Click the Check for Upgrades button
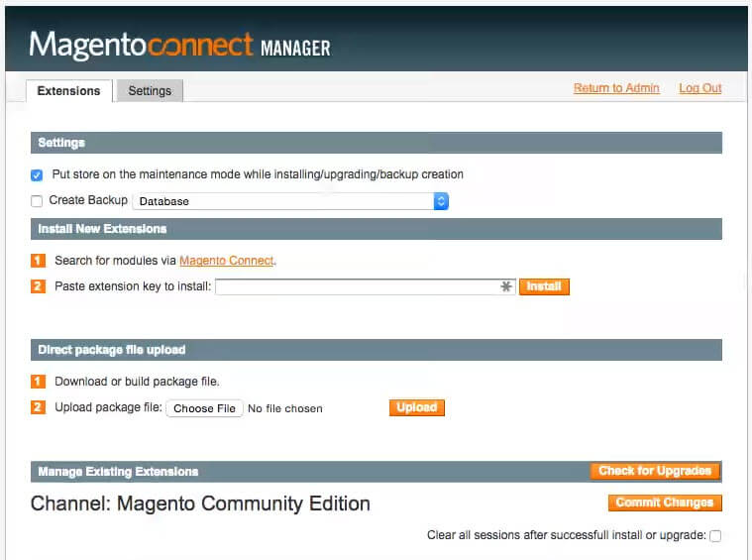 coord(655,471)
